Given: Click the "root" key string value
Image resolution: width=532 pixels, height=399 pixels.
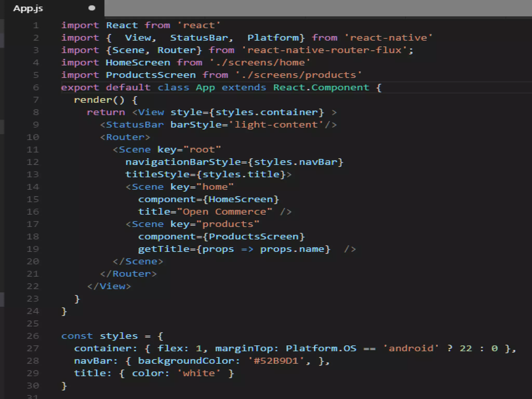Looking at the screenshot, I should (x=202, y=150).
